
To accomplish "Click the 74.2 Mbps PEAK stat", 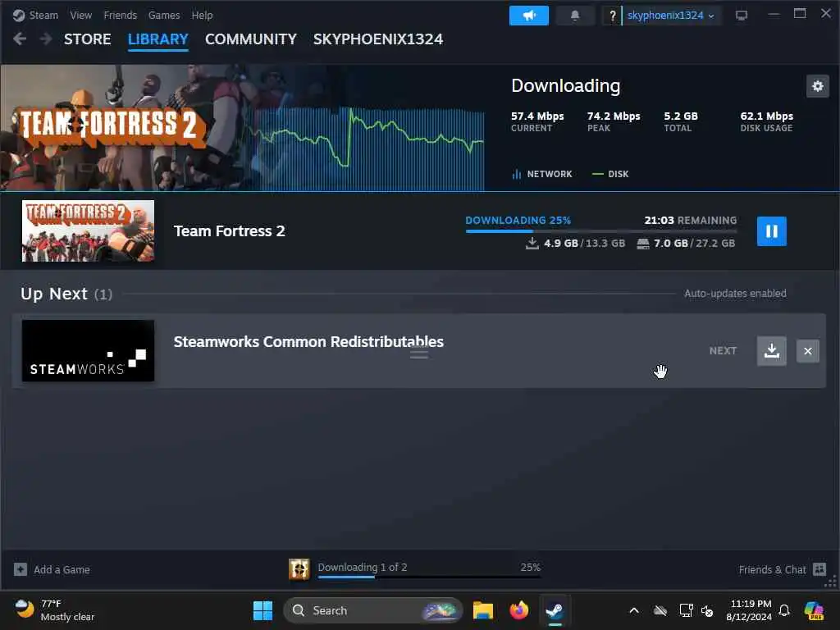I will [x=614, y=121].
